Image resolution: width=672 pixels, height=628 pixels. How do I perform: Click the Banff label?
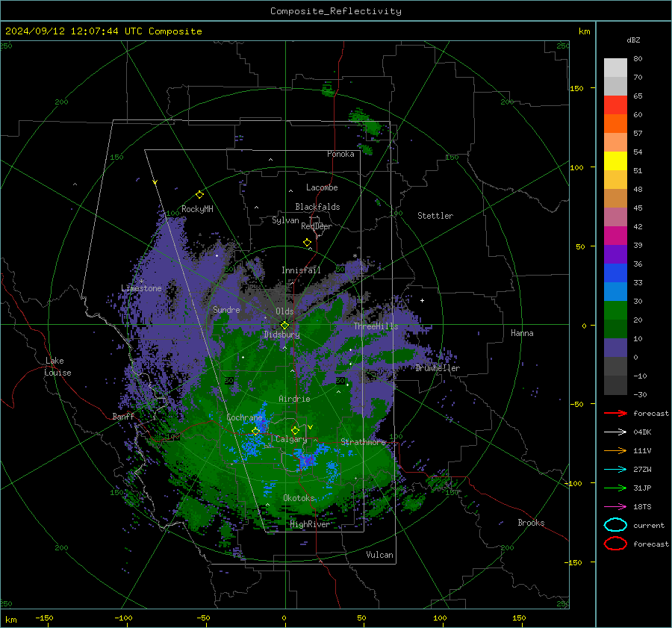coord(123,416)
